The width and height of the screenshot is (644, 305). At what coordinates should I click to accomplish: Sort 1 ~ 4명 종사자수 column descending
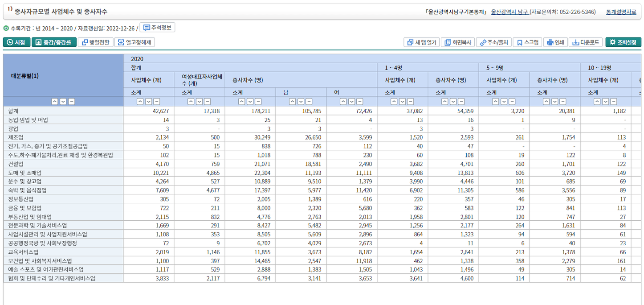point(453,102)
